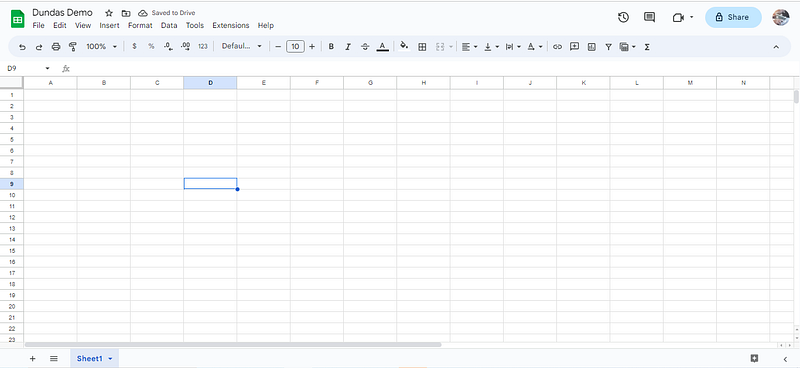
Task: Open Name box dropdown arrow
Action: 47,68
